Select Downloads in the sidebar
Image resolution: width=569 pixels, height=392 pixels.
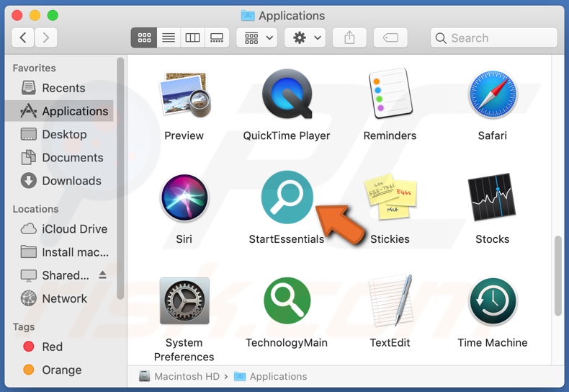(71, 181)
